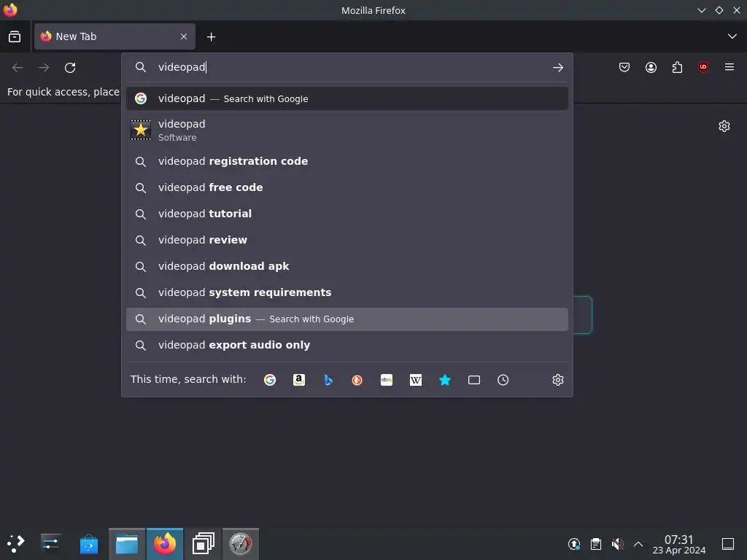The image size is (747, 560).
Task: Save to Pocket icon
Action: (624, 68)
